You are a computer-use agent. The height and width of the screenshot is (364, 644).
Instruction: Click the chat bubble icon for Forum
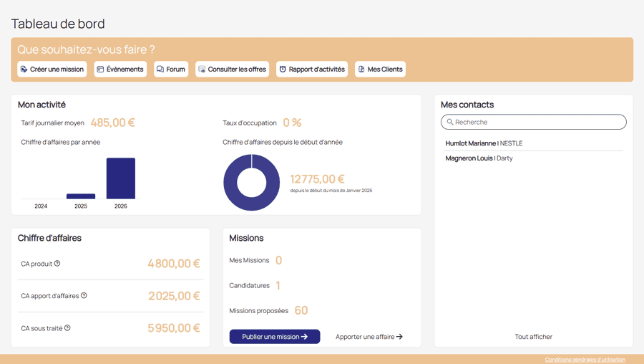point(160,70)
